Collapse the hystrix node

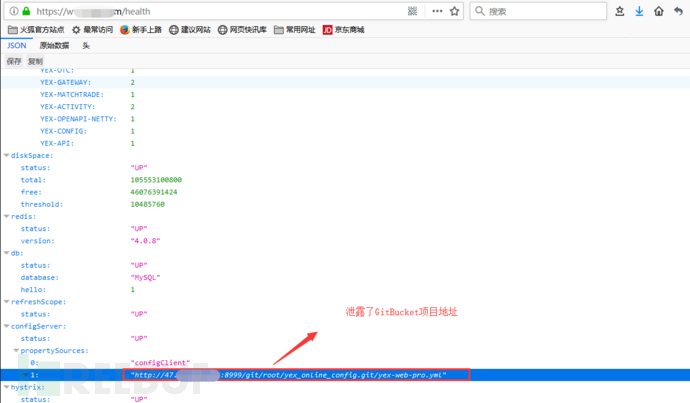(x=7, y=387)
